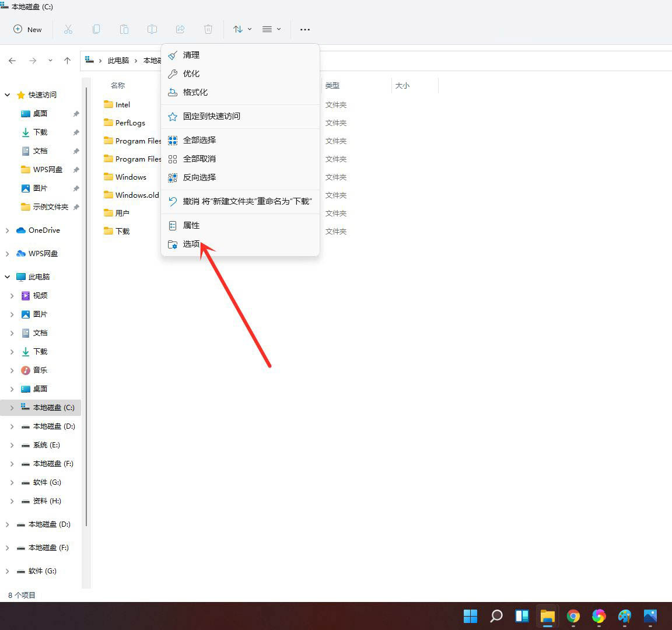Select 固定到快速访问 in the menu
672x630 pixels.
(211, 116)
